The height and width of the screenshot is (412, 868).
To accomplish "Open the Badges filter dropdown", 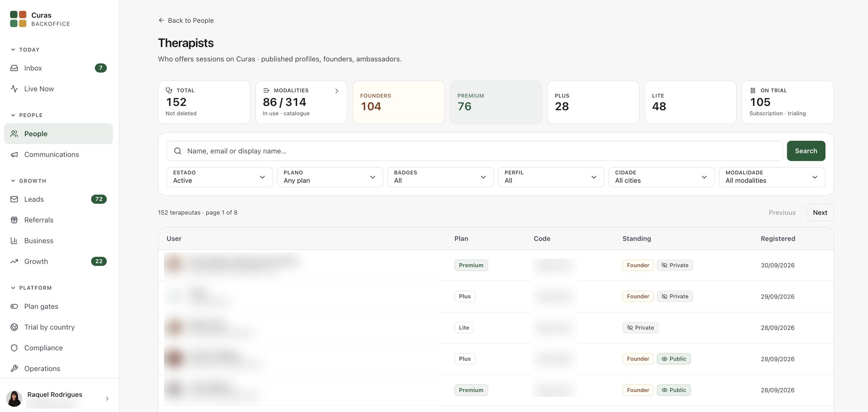I will pyautogui.click(x=441, y=177).
